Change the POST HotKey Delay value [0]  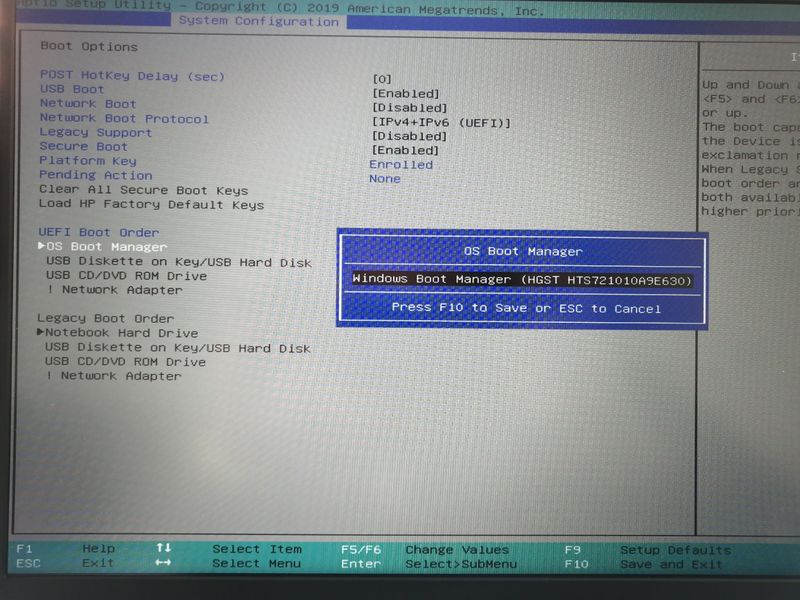382,79
